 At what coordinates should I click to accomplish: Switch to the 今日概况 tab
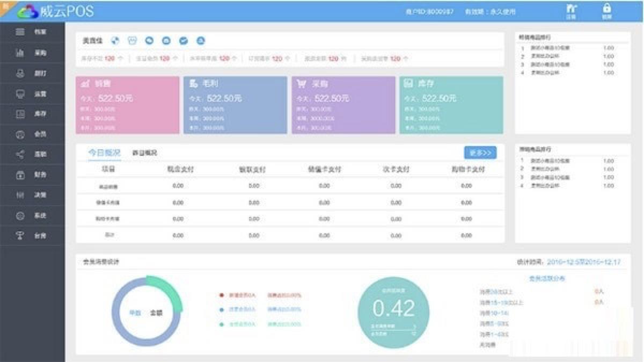104,153
